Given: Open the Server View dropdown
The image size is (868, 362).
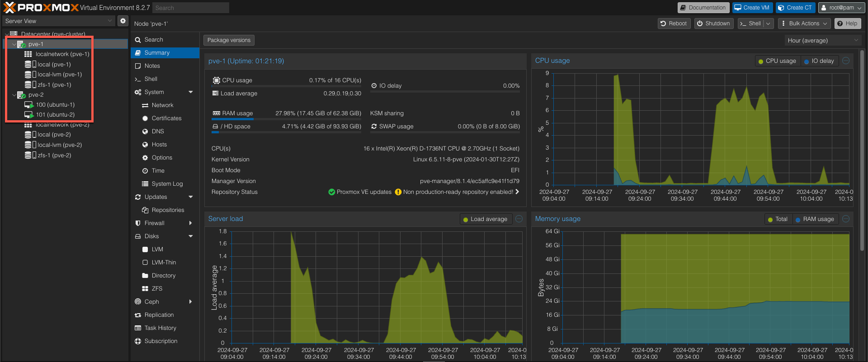Looking at the screenshot, I should click(x=59, y=21).
